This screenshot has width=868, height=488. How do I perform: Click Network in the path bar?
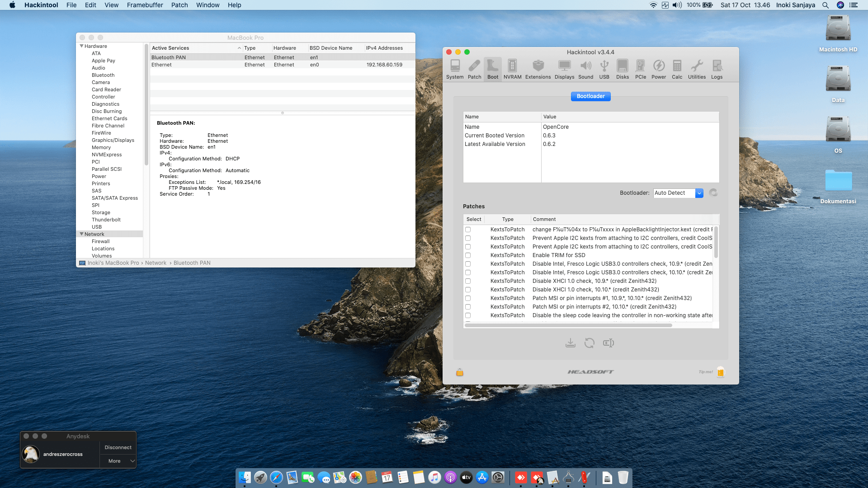[x=156, y=263]
